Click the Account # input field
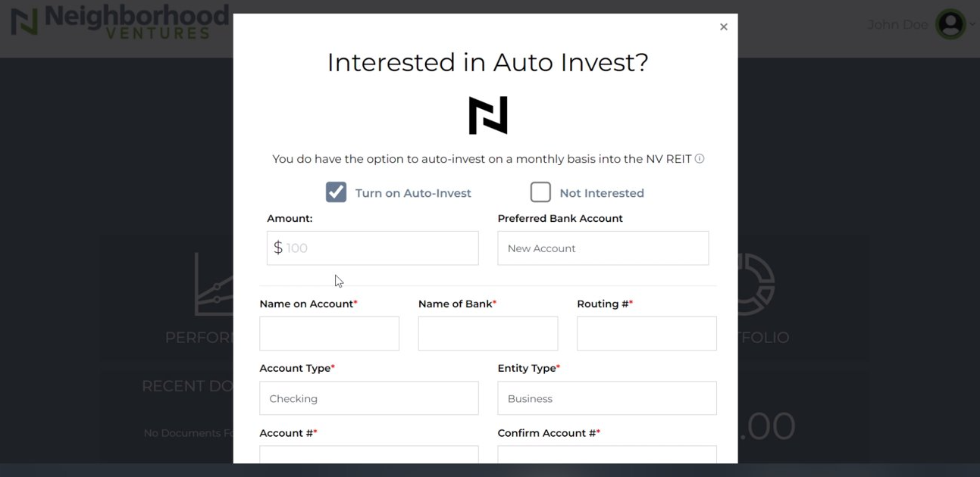Image resolution: width=980 pixels, height=477 pixels. tap(368, 454)
